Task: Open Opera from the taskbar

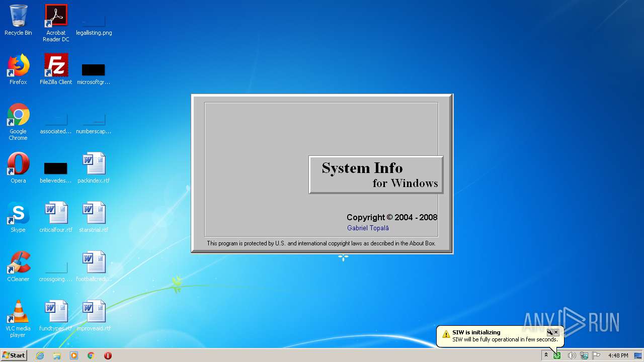Action: click(x=108, y=355)
